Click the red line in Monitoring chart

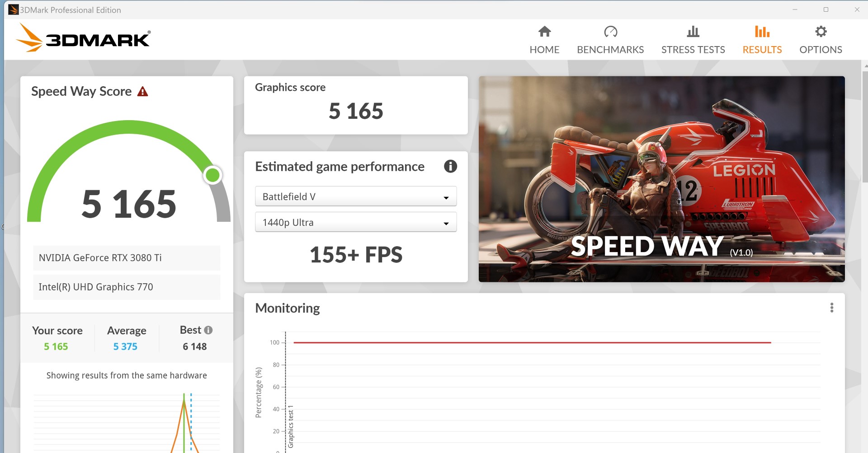532,343
